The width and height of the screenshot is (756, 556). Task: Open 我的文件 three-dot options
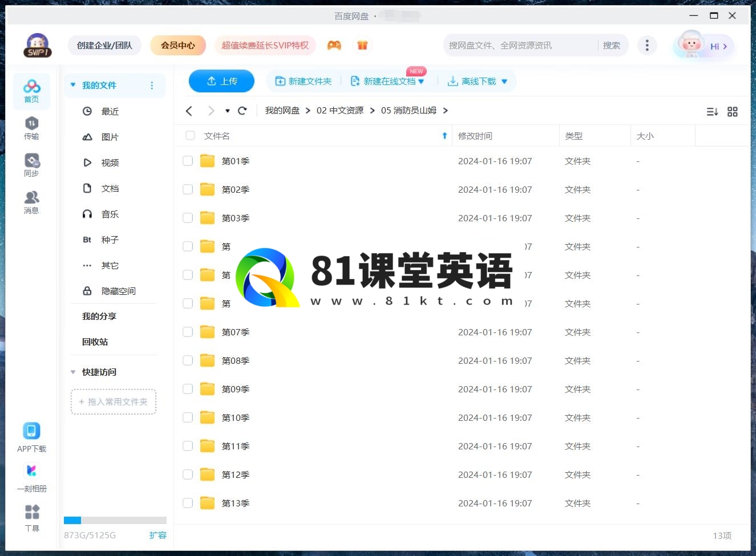tap(152, 86)
